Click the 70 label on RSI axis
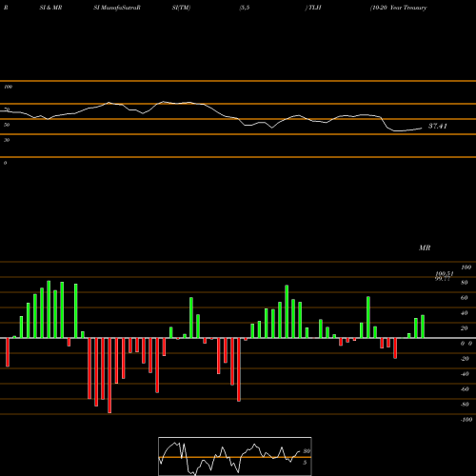 (7, 109)
